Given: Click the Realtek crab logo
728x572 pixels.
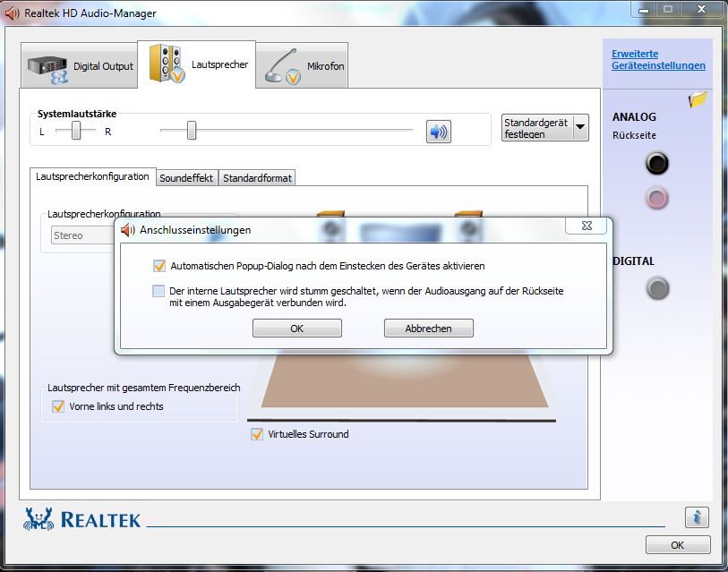Looking at the screenshot, I should (39, 519).
